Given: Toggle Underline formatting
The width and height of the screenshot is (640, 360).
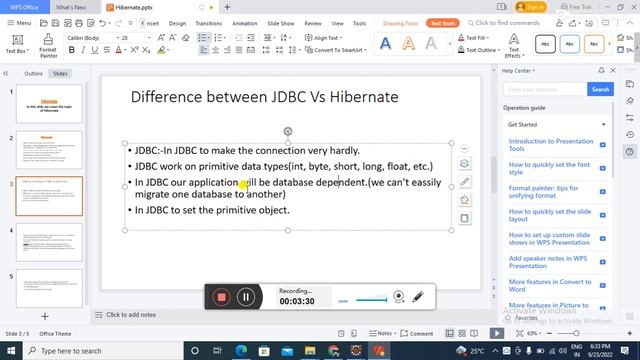Looking at the screenshot, I should pos(95,50).
